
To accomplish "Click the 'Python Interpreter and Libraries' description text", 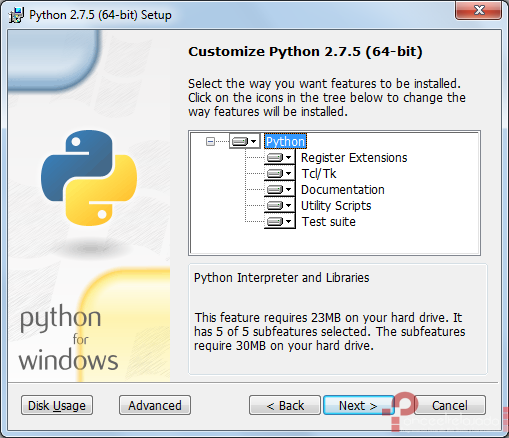I will pyautogui.click(x=282, y=277).
